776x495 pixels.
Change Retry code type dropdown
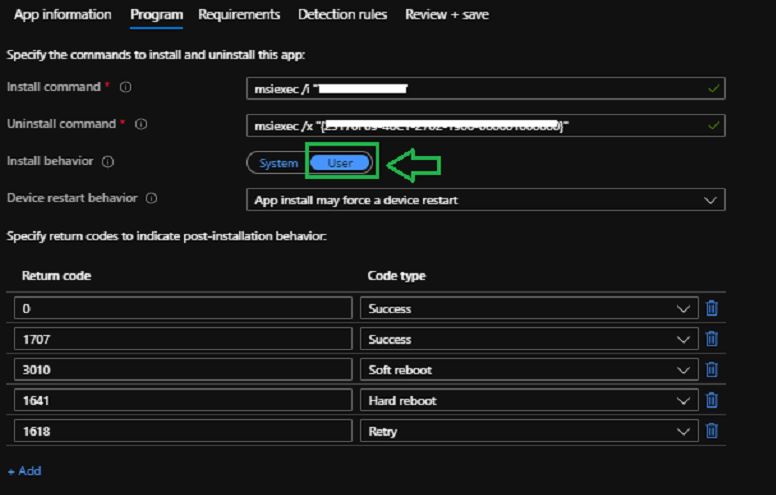coord(529,431)
